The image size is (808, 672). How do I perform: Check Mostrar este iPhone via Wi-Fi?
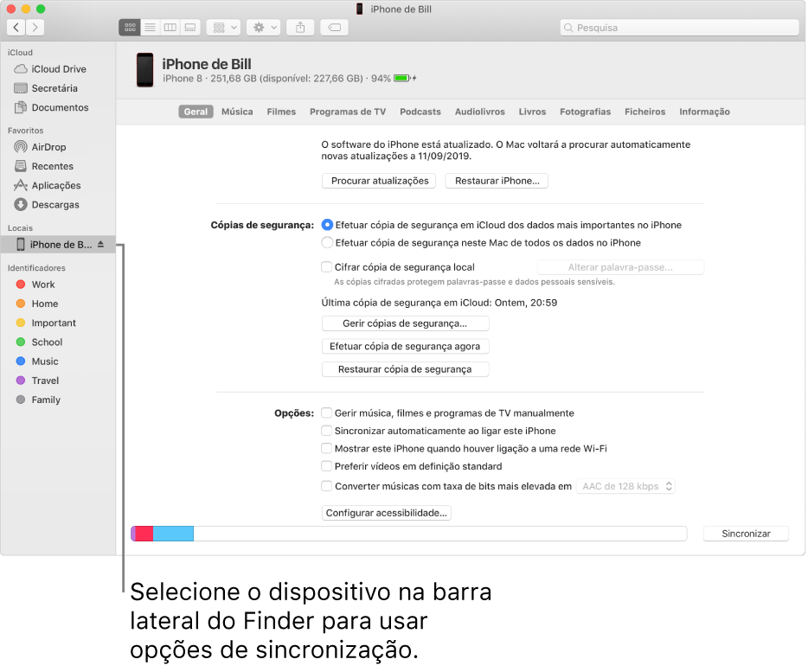(x=327, y=448)
